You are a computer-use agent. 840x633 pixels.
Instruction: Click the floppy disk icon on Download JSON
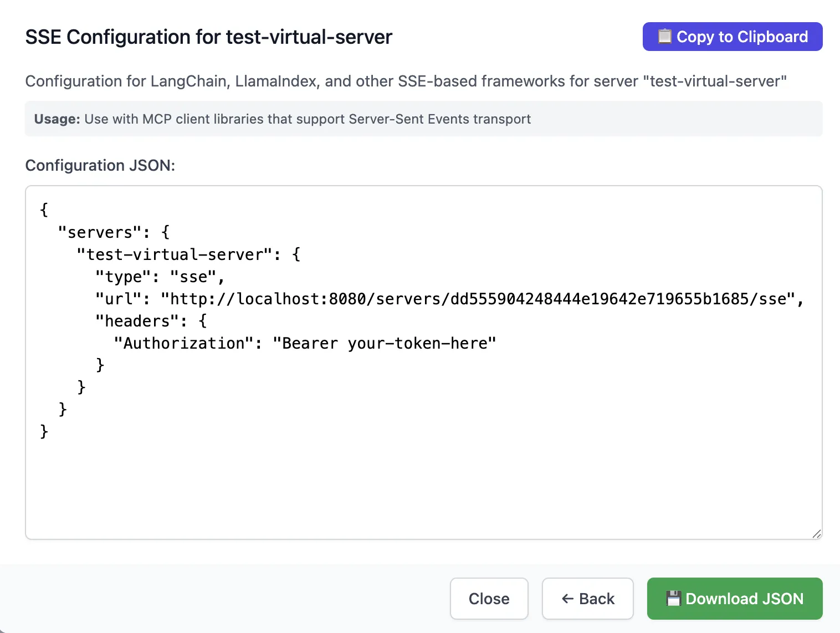tap(673, 599)
